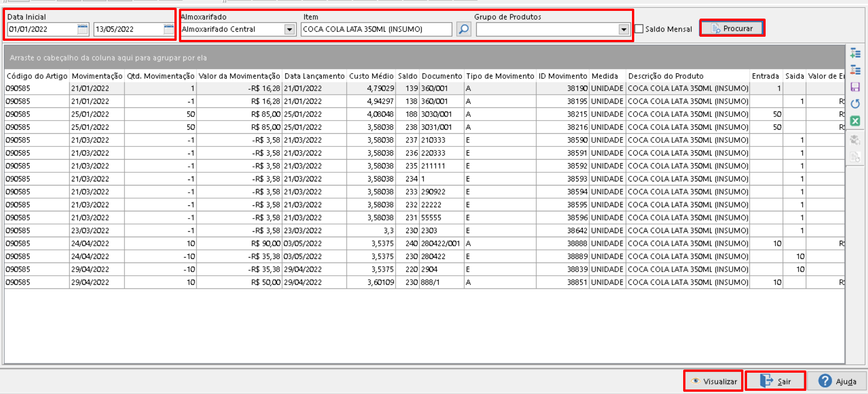Sort by Código do Artigo column header
The height and width of the screenshot is (394, 868).
pos(37,76)
